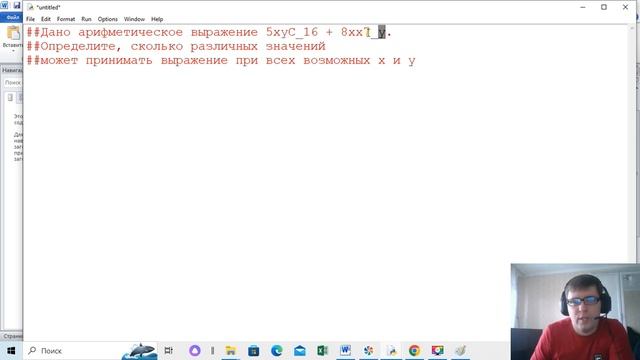Open the colorful pinwheel app on taskbar
640x360 pixels.
[369, 351]
